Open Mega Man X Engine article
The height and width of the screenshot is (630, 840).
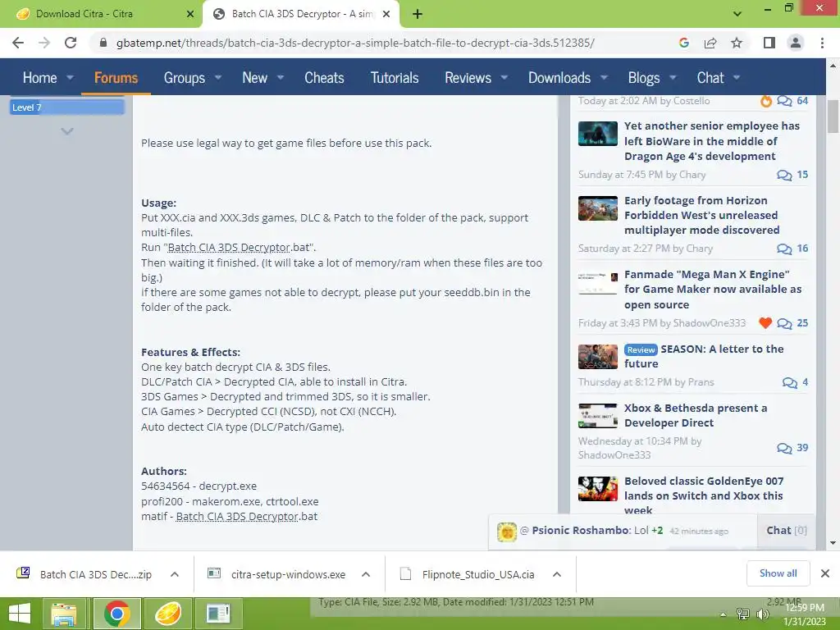[x=713, y=290]
